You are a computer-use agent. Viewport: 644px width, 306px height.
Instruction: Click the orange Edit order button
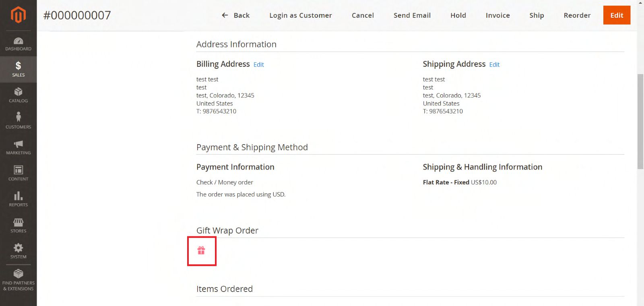(x=616, y=15)
